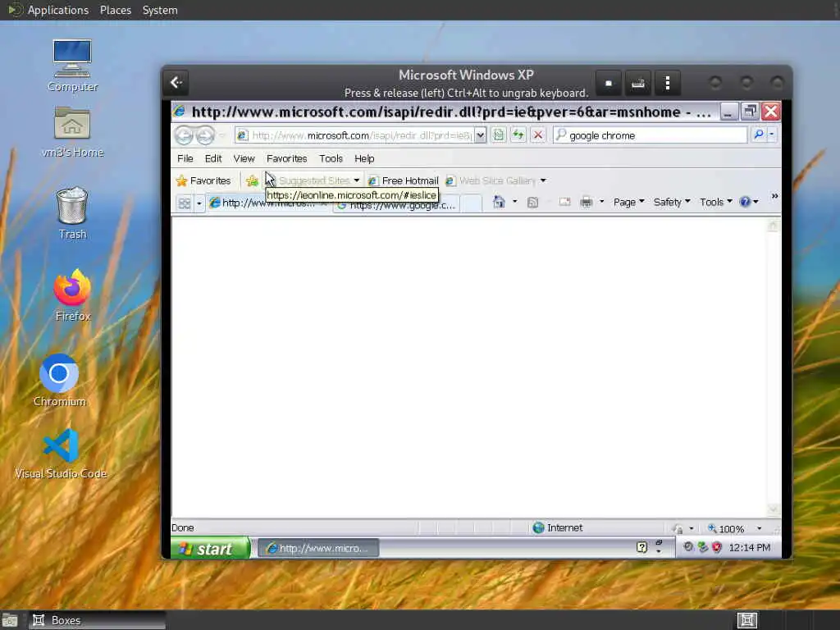
Task: Open the Applications menu in top panel
Action: click(58, 10)
